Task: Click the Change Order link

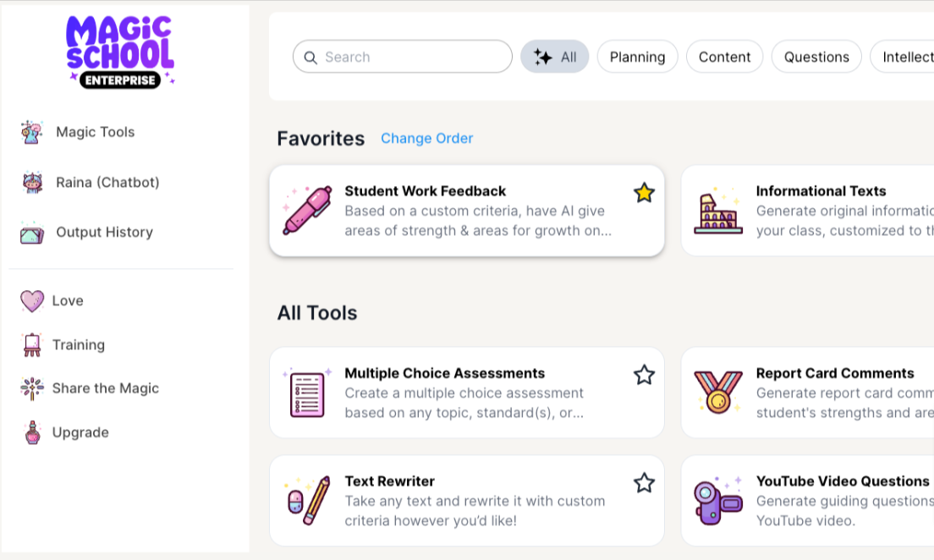Action: [x=426, y=139]
